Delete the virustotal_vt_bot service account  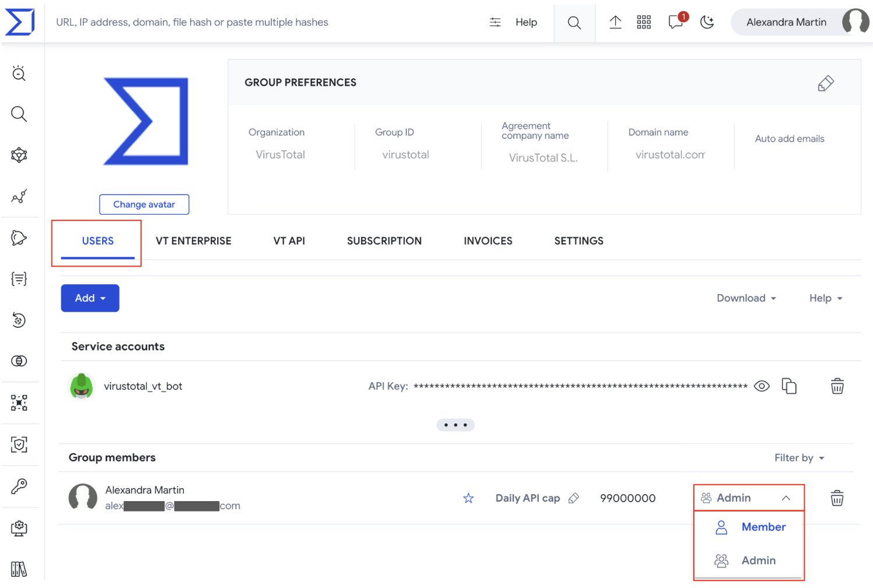pos(837,386)
